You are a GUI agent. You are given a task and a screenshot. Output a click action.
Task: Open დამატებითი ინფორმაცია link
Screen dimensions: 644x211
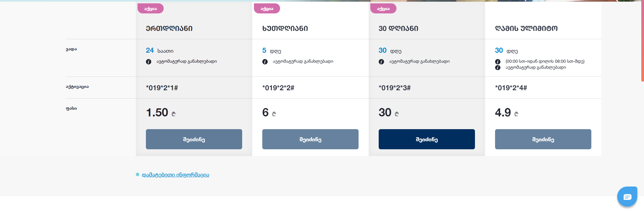click(x=175, y=175)
